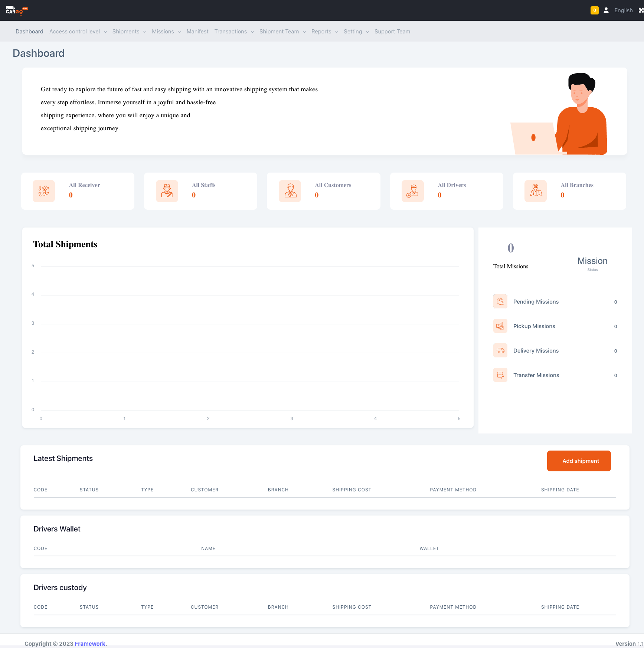Click the Cargo logo in header
The width and height of the screenshot is (644, 648).
[x=17, y=10]
